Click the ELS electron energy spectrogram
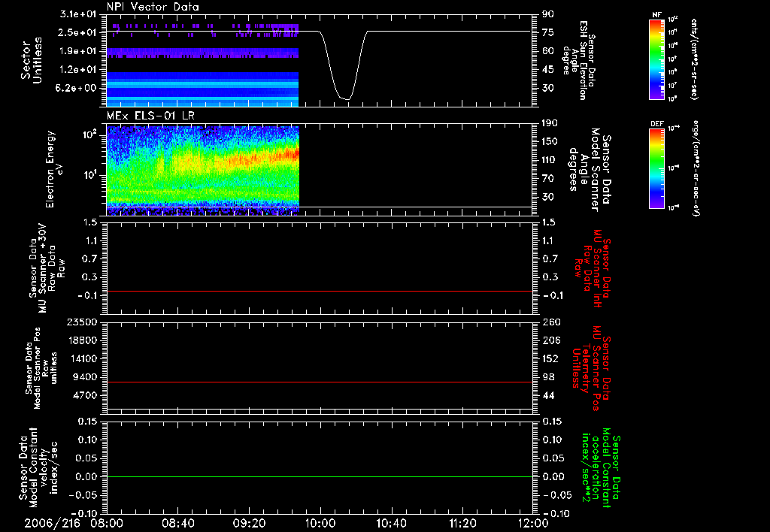This screenshot has width=770, height=532. [203, 169]
